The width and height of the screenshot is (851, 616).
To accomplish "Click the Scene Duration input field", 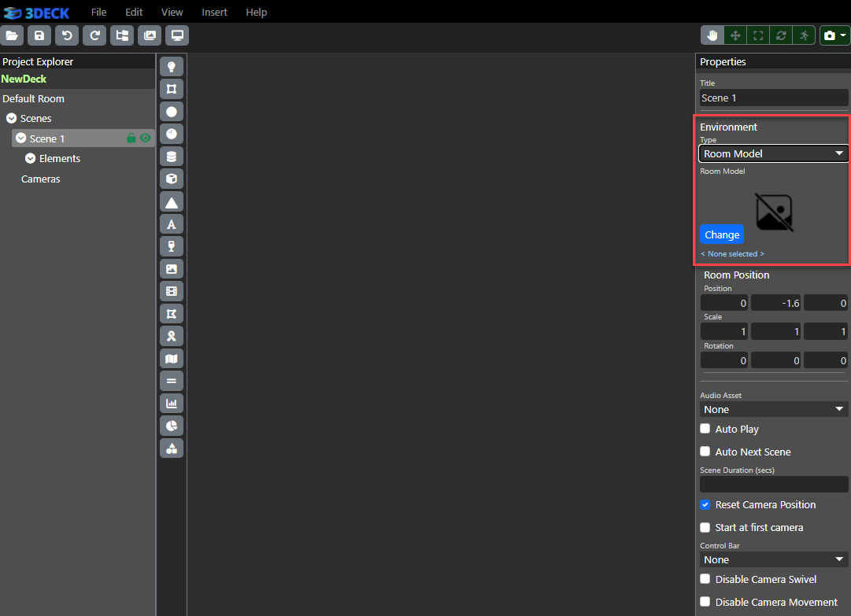I will pos(773,484).
